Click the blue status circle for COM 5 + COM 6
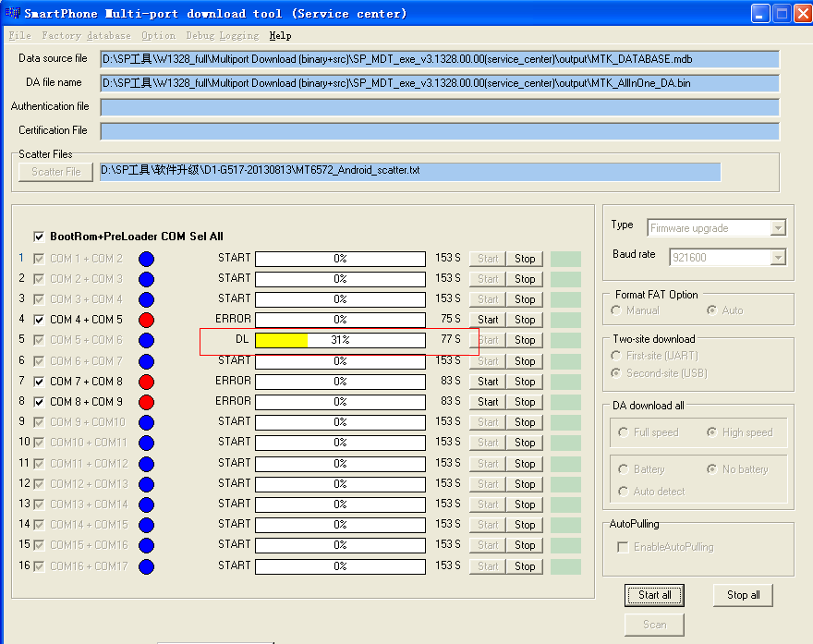The width and height of the screenshot is (813, 644). pos(146,340)
